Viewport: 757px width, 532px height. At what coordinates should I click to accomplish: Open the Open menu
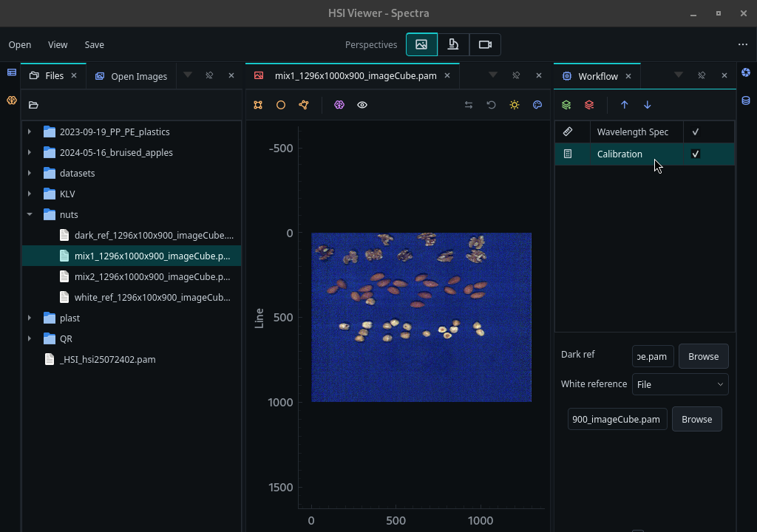click(20, 44)
